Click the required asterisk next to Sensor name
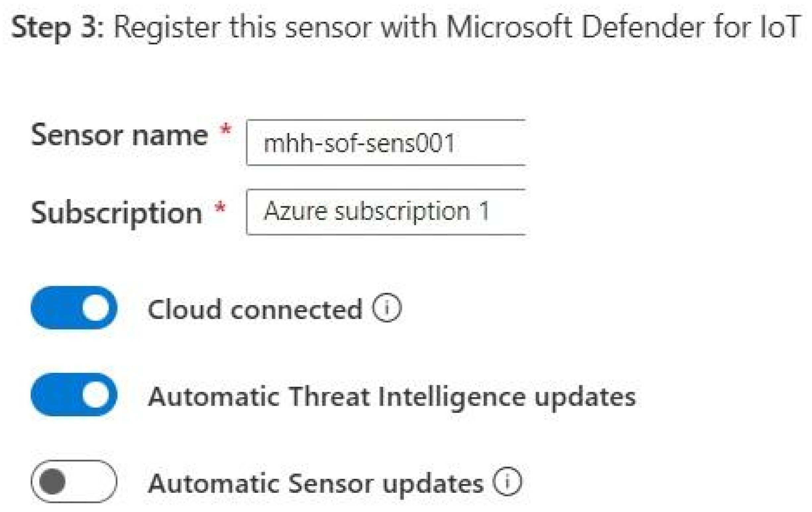The image size is (812, 512). tap(226, 129)
